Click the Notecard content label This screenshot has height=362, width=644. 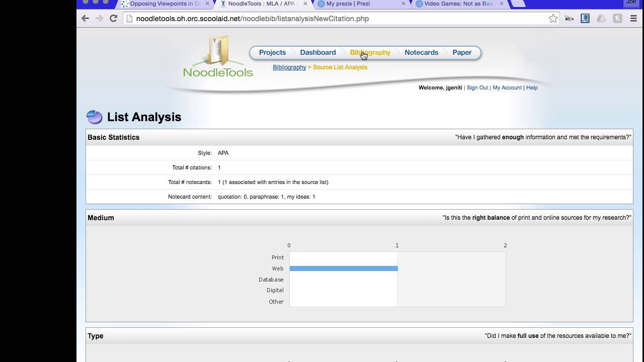point(190,197)
